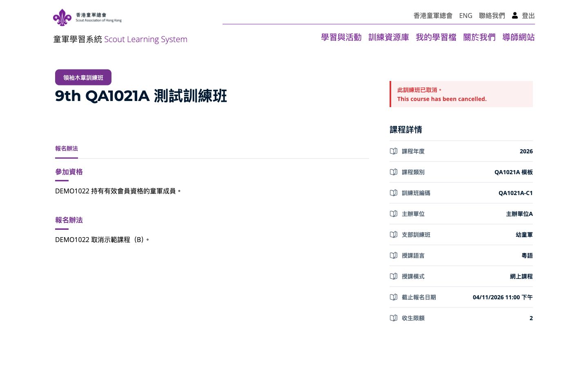Image resolution: width=588 pixels, height=368 pixels.
Task: Click the course year value 2026
Action: click(526, 151)
